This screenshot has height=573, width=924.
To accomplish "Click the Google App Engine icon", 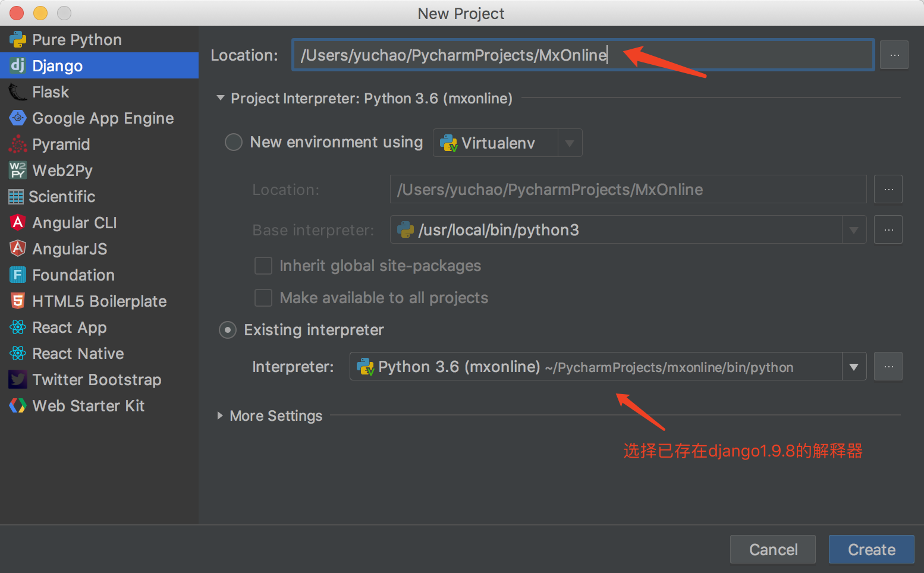I will tap(18, 118).
